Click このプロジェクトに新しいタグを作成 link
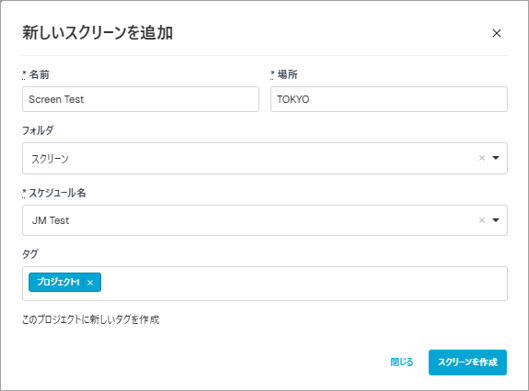This screenshot has height=391, width=529. tap(90, 319)
